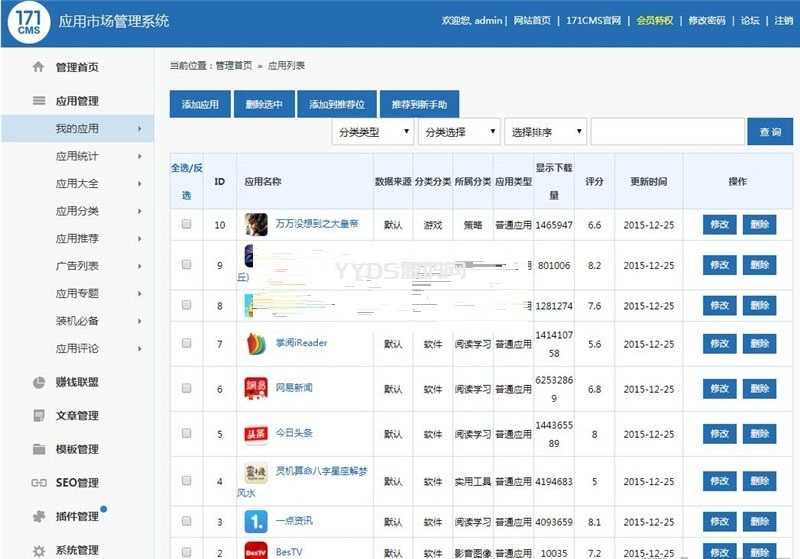Screen dimensions: 800x559
Task: Click the 掌阅iReader app thumbnail
Action: (x=256, y=344)
